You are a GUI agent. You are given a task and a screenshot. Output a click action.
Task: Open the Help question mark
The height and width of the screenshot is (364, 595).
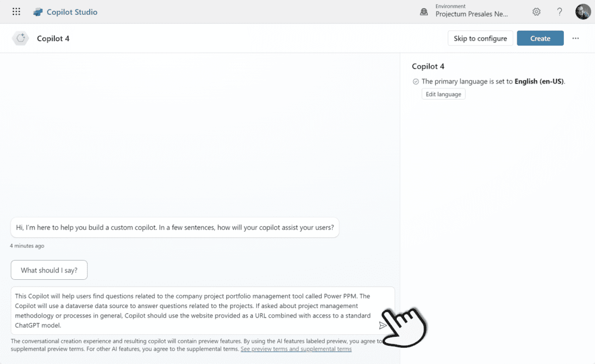click(x=559, y=11)
